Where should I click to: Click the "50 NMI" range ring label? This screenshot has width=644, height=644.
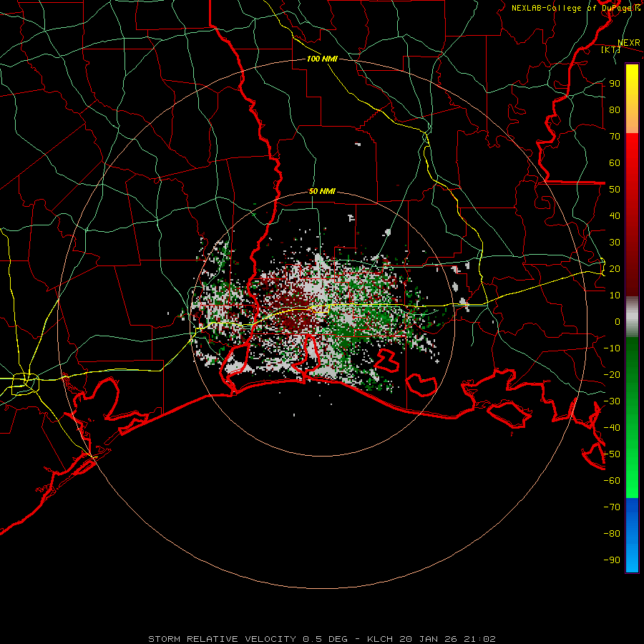point(322,191)
